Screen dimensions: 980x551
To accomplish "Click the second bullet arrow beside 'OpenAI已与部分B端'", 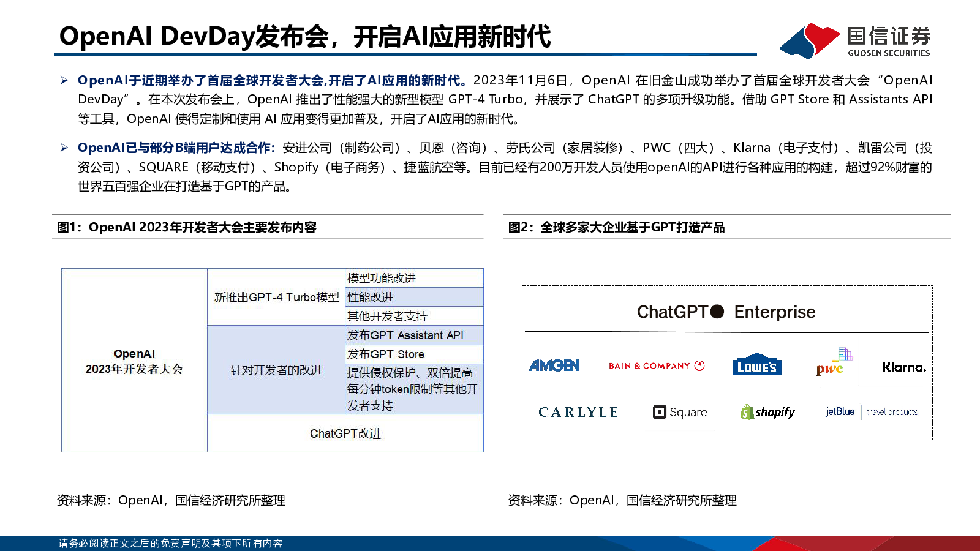I will tap(64, 148).
